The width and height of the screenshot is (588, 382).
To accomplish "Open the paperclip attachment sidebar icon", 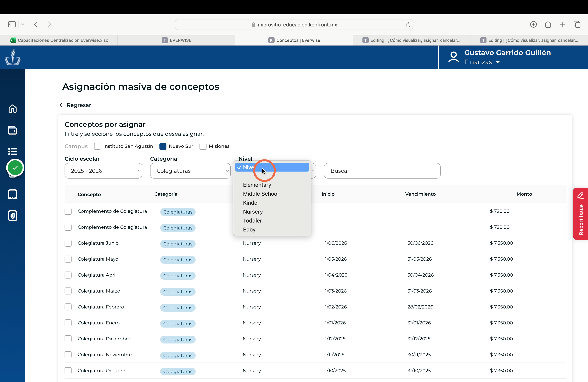I will click(x=13, y=216).
